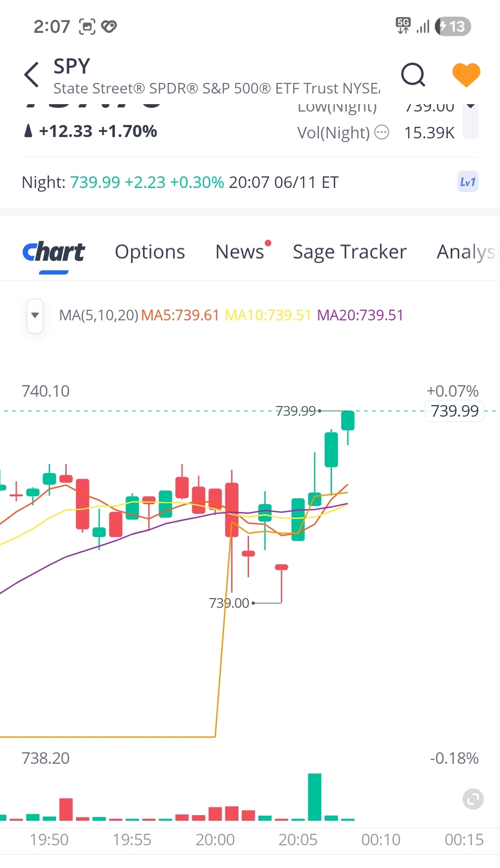Tap the 739.99 current price label
This screenshot has width=500, height=868.
[455, 411]
